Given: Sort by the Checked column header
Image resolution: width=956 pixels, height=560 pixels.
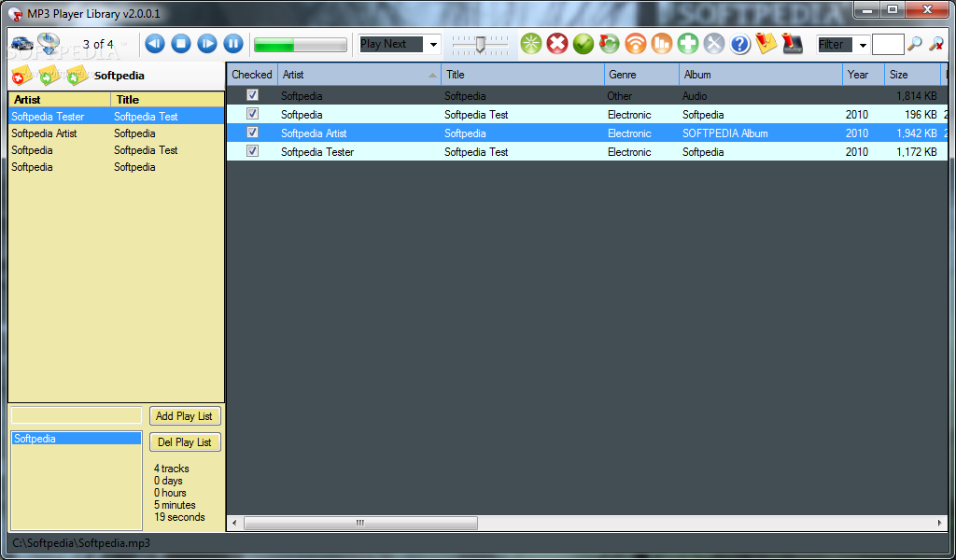Looking at the screenshot, I should point(252,75).
